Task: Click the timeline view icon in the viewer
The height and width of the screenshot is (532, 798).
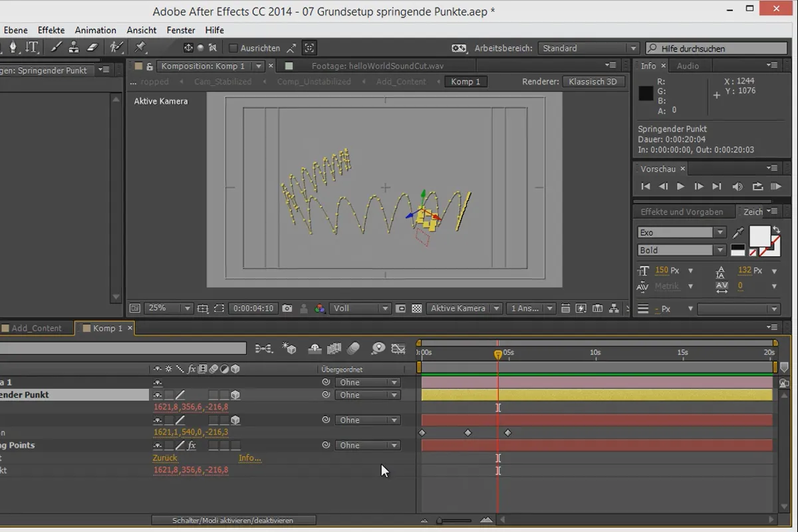Action: [598, 309]
